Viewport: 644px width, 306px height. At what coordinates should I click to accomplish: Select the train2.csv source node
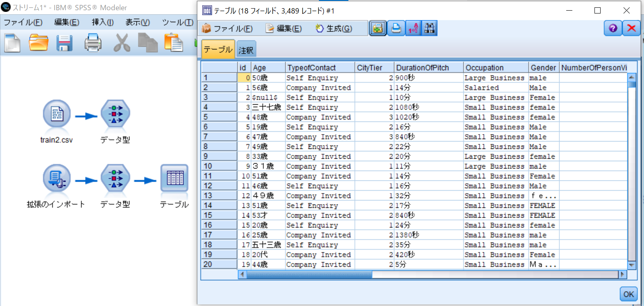(x=56, y=114)
